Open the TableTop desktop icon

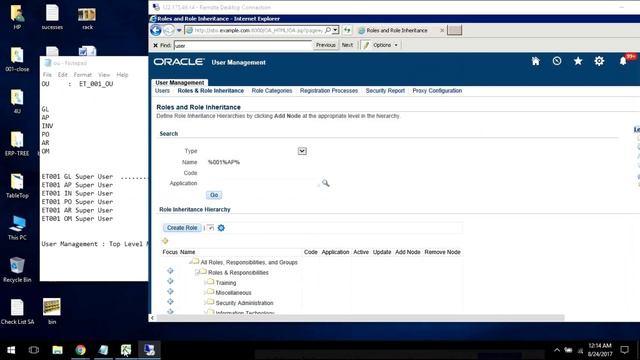(17, 186)
